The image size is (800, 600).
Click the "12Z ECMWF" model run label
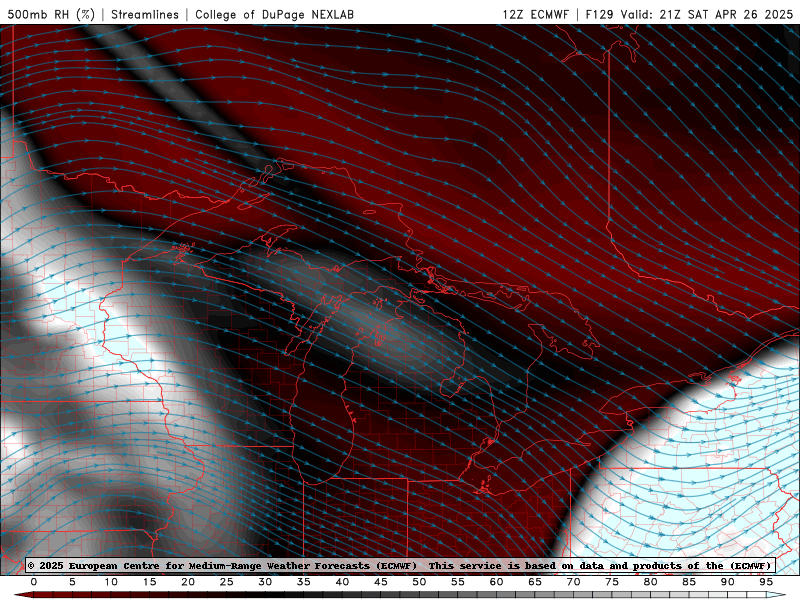[535, 14]
